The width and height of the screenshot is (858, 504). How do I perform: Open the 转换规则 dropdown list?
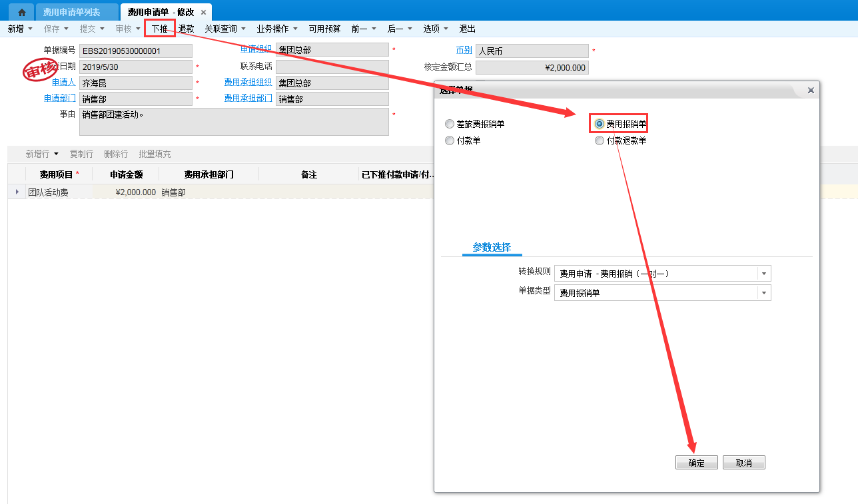click(764, 274)
